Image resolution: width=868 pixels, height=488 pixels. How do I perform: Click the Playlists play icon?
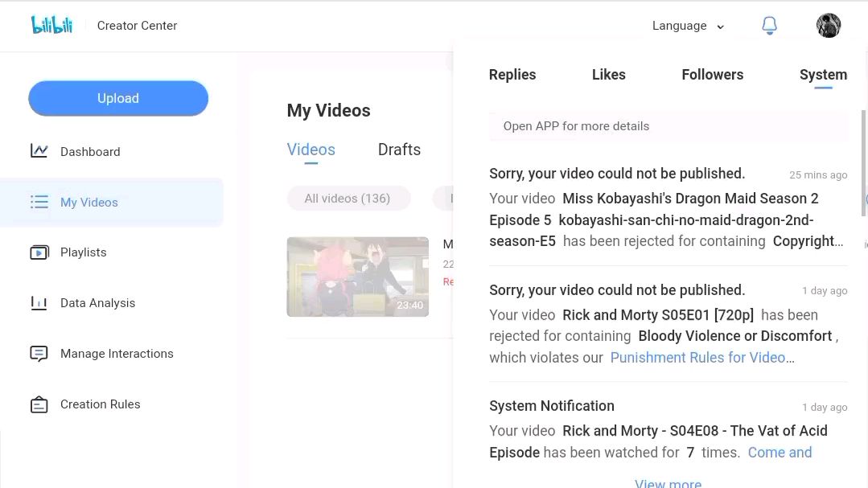pyautogui.click(x=39, y=252)
